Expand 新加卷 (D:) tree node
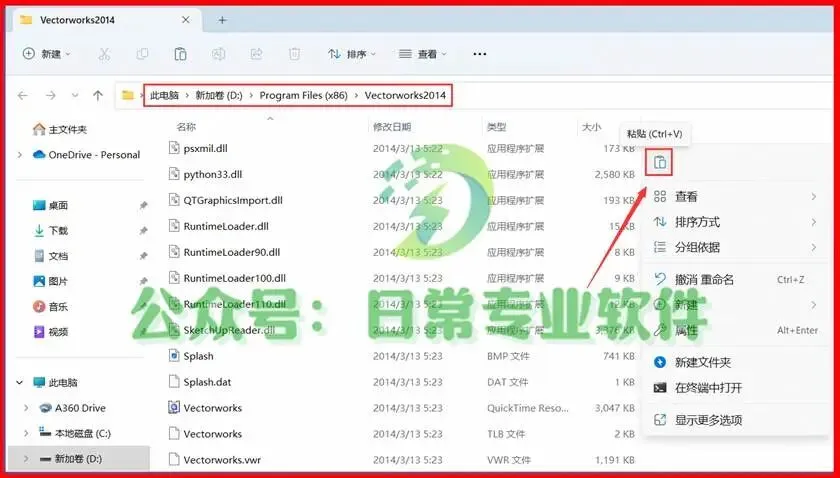Image resolution: width=840 pixels, height=478 pixels. [26, 459]
